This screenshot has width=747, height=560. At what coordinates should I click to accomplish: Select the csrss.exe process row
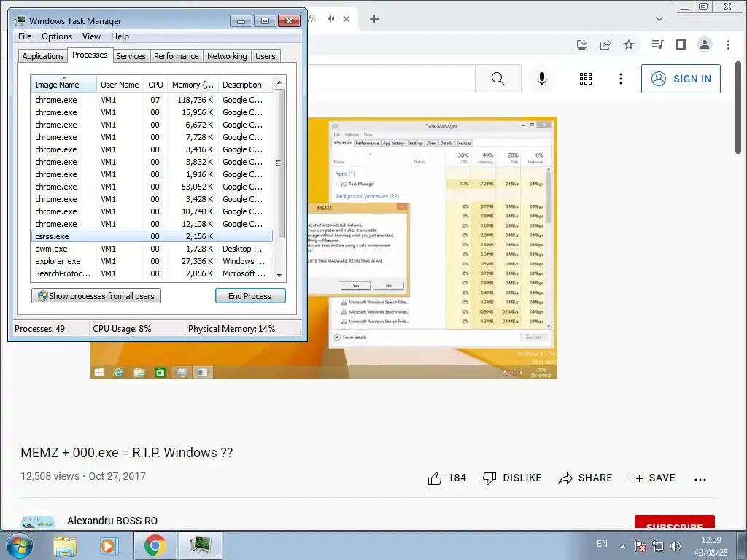coord(152,236)
